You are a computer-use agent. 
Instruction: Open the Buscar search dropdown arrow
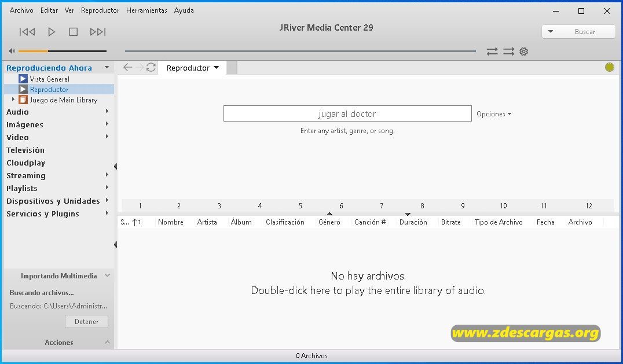click(551, 31)
